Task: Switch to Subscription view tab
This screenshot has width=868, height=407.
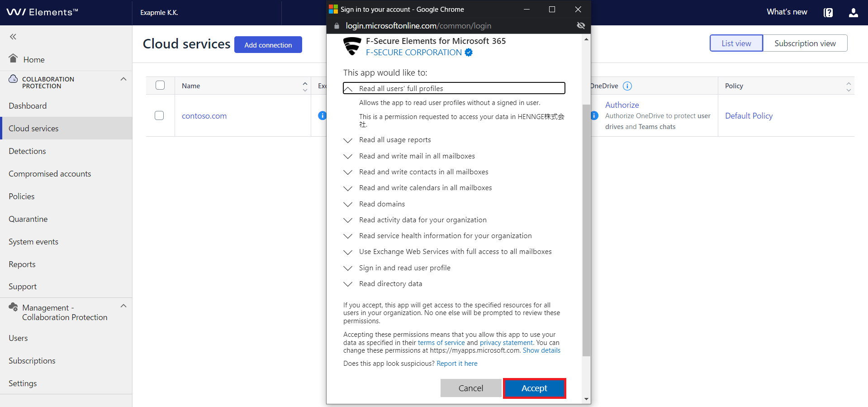Action: coord(805,43)
